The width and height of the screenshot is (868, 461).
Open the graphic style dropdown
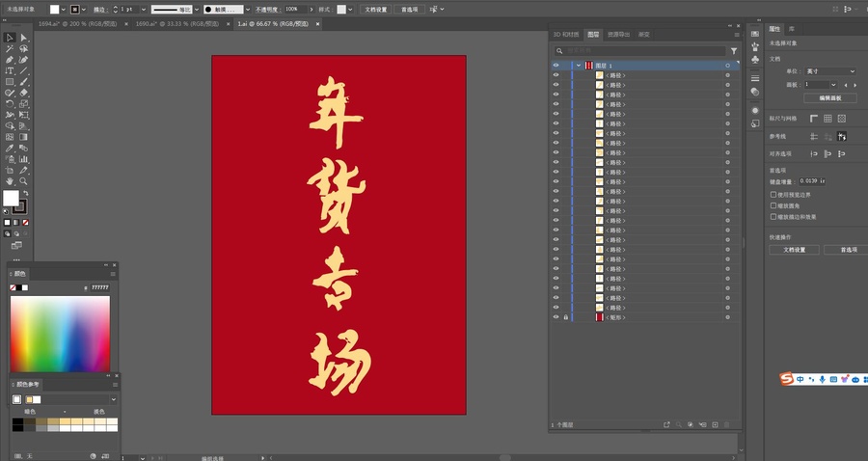[x=350, y=10]
